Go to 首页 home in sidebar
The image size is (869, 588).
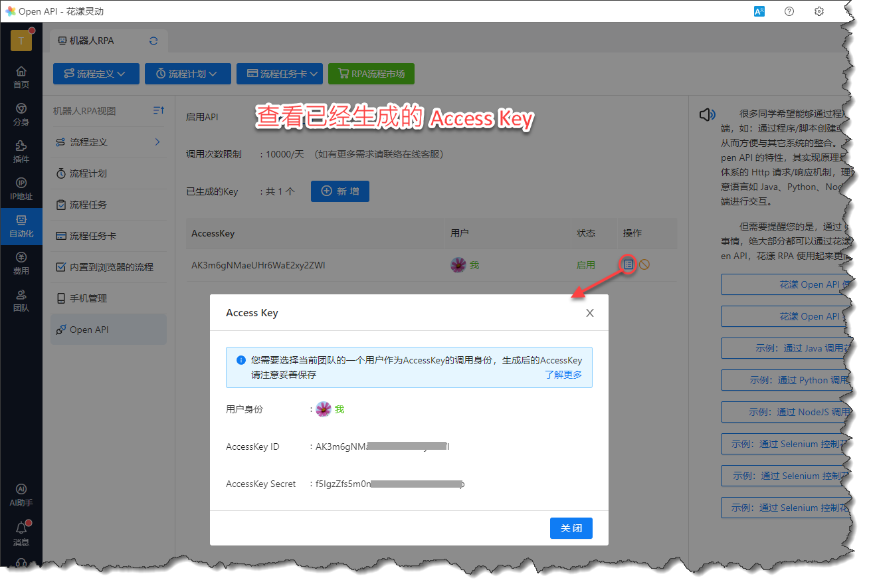click(x=21, y=77)
